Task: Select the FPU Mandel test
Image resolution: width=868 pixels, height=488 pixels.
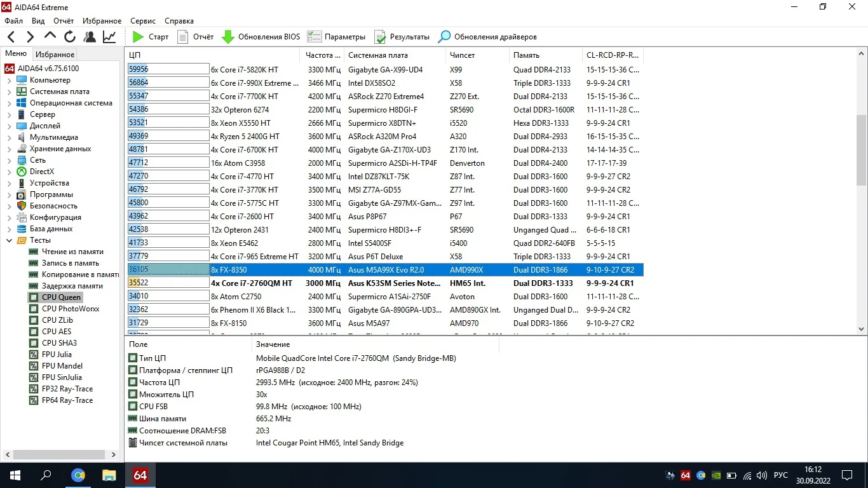Action: [x=61, y=366]
